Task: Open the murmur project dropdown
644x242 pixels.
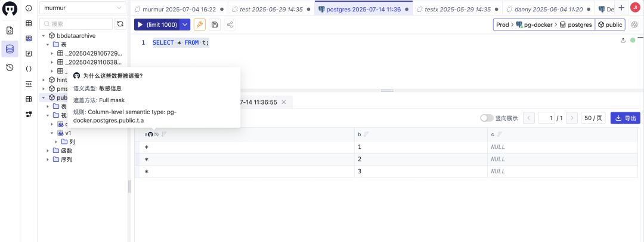Action: [x=82, y=8]
